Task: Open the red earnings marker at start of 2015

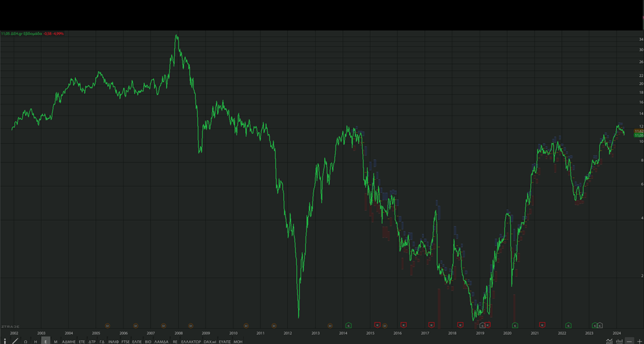Action: click(x=378, y=325)
